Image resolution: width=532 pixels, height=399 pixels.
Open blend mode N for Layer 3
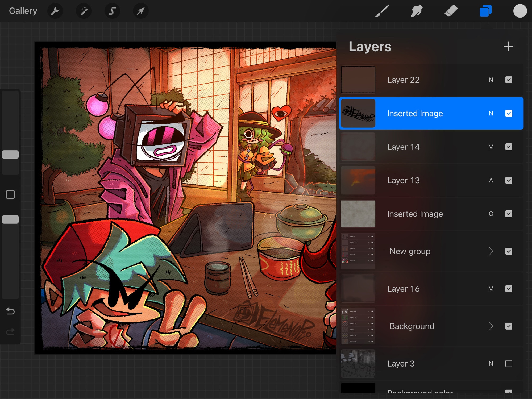pos(491,364)
